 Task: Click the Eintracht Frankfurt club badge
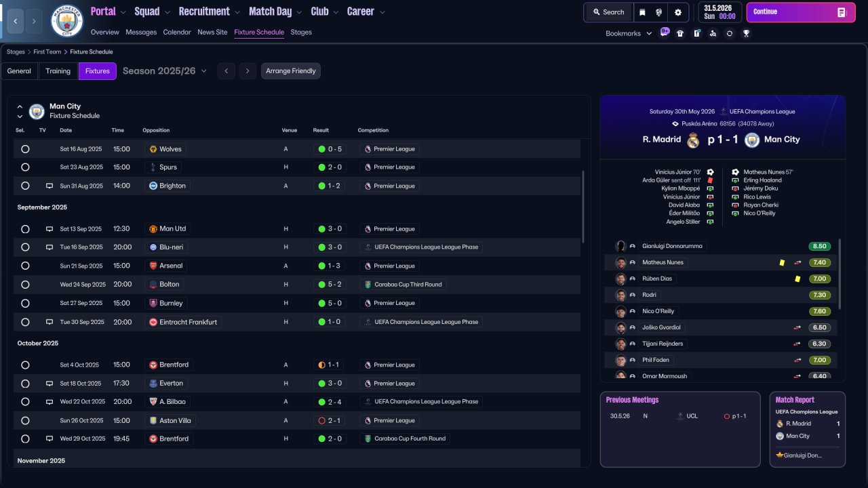pos(153,323)
